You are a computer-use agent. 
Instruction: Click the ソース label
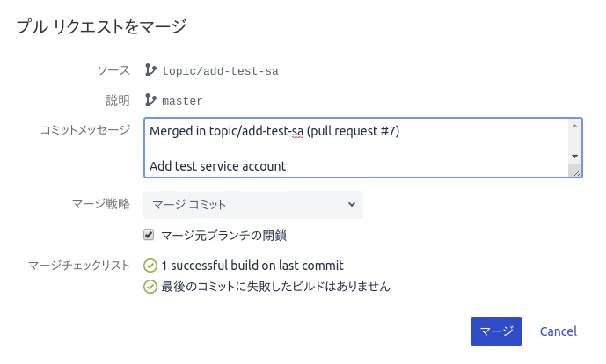pyautogui.click(x=113, y=70)
